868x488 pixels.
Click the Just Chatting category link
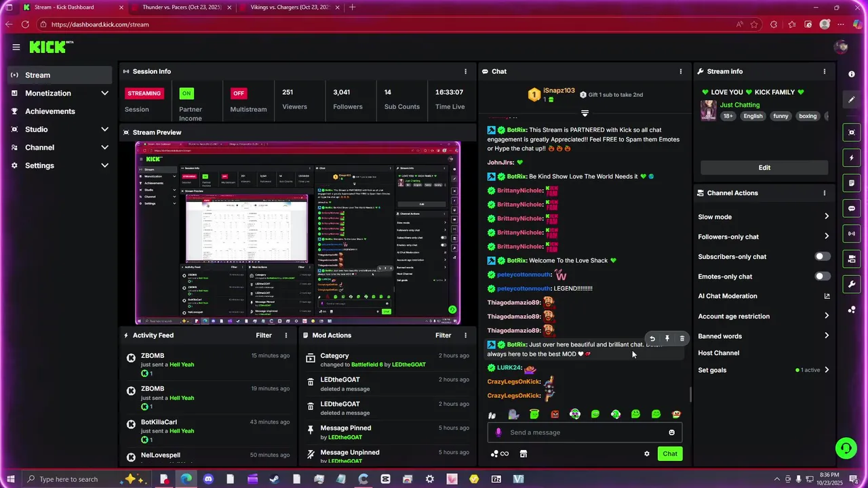740,105
